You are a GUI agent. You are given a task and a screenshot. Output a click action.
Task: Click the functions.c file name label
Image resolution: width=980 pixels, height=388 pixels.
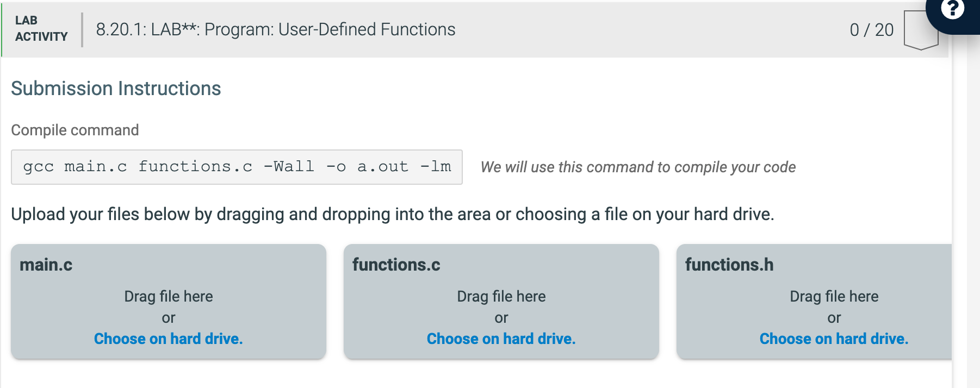pyautogui.click(x=396, y=265)
